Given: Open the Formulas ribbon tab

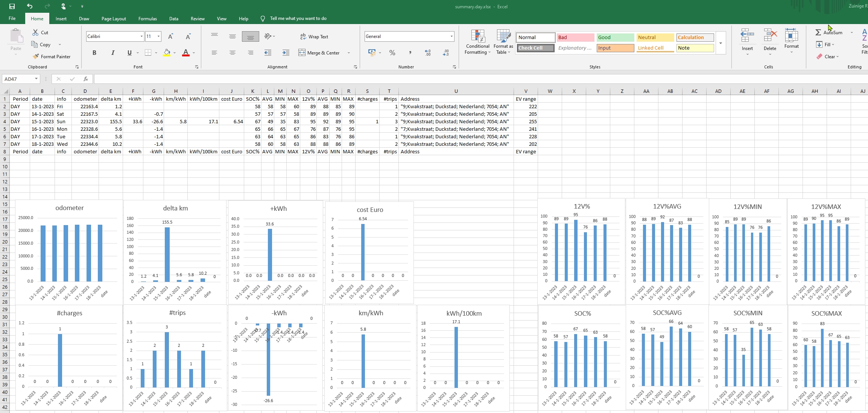Looking at the screenshot, I should 147,18.
